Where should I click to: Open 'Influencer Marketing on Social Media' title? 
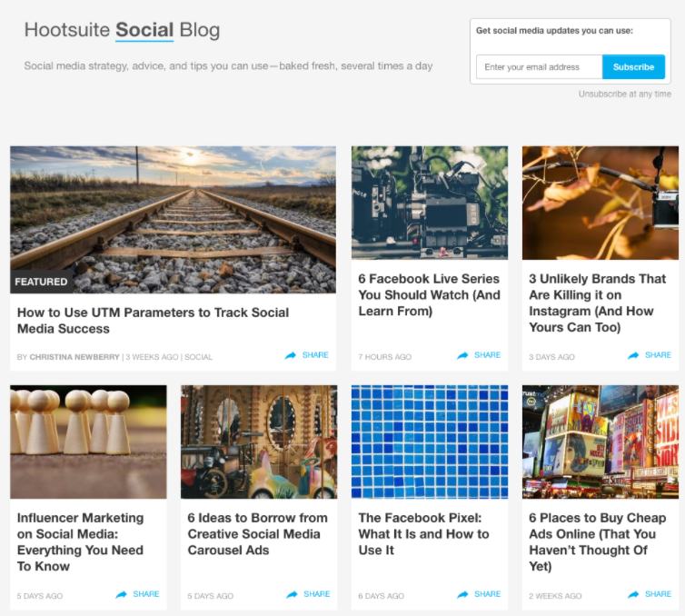[x=80, y=541]
